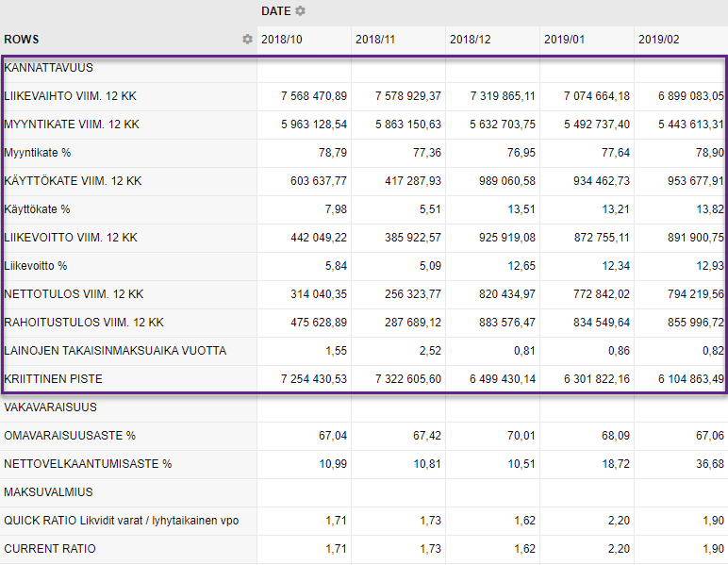Image resolution: width=728 pixels, height=565 pixels.
Task: Click cell value 442 049,22
Action: pos(319,238)
